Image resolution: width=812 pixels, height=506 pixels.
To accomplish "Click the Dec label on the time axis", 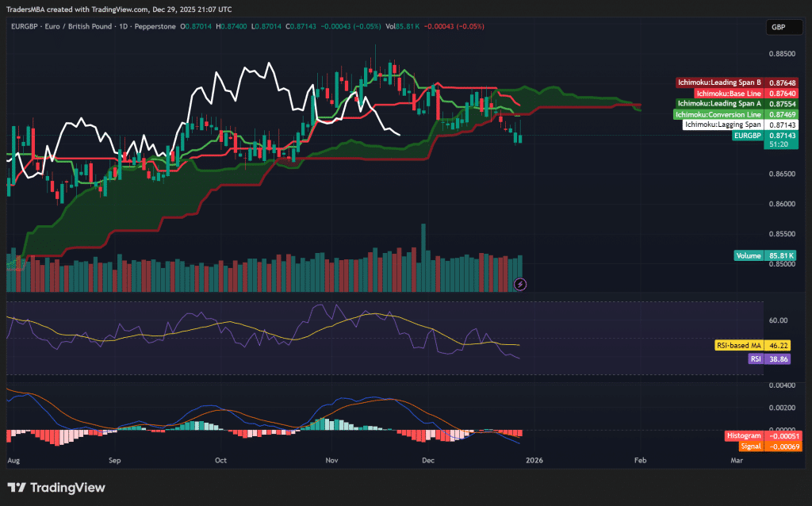I will [427, 460].
